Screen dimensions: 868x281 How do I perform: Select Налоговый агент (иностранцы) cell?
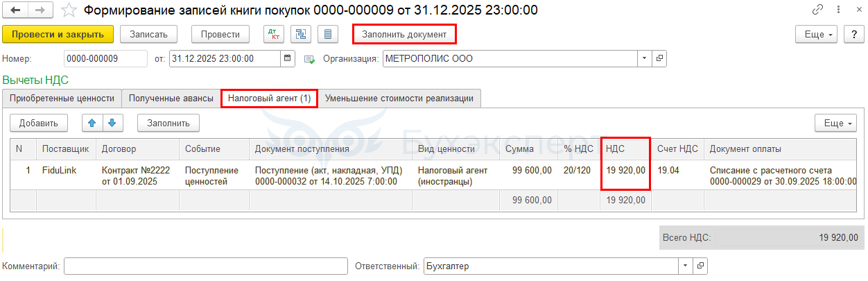click(455, 175)
